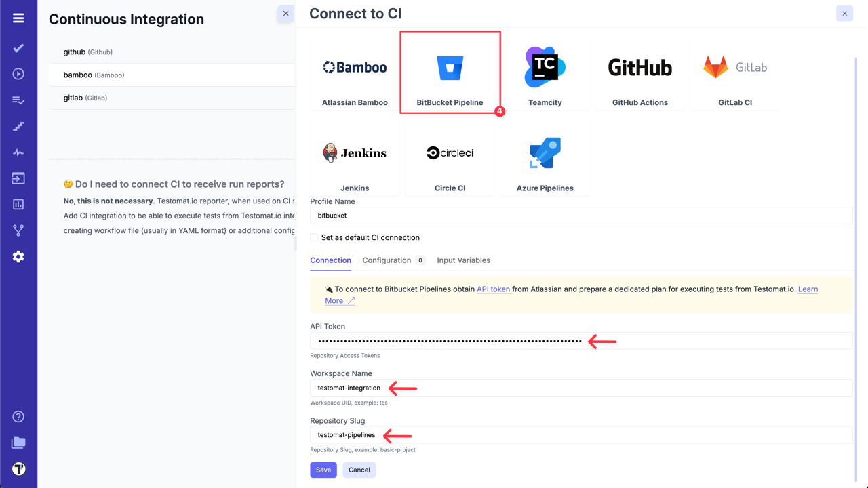Open the hamburger navigation menu
Image resolution: width=868 pixels, height=488 pixels.
[18, 18]
